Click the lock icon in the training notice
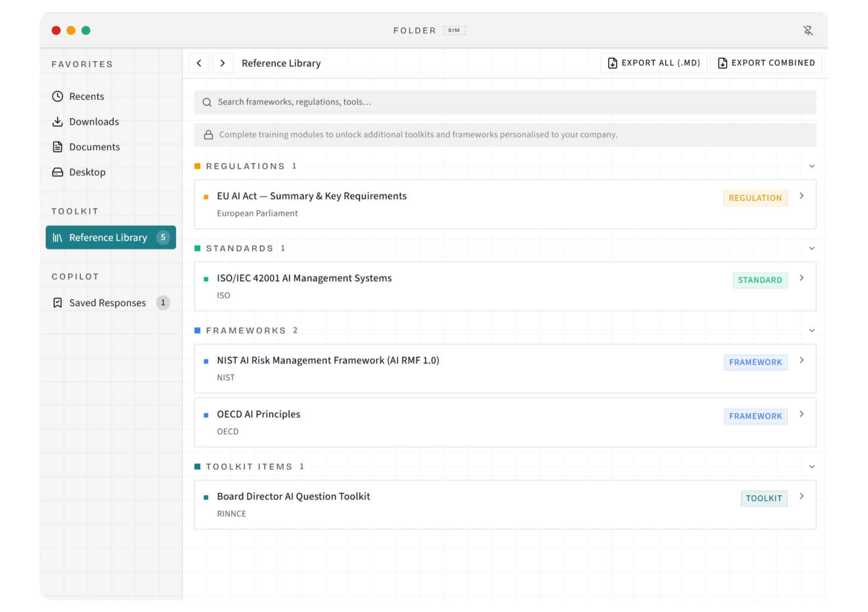 click(208, 134)
